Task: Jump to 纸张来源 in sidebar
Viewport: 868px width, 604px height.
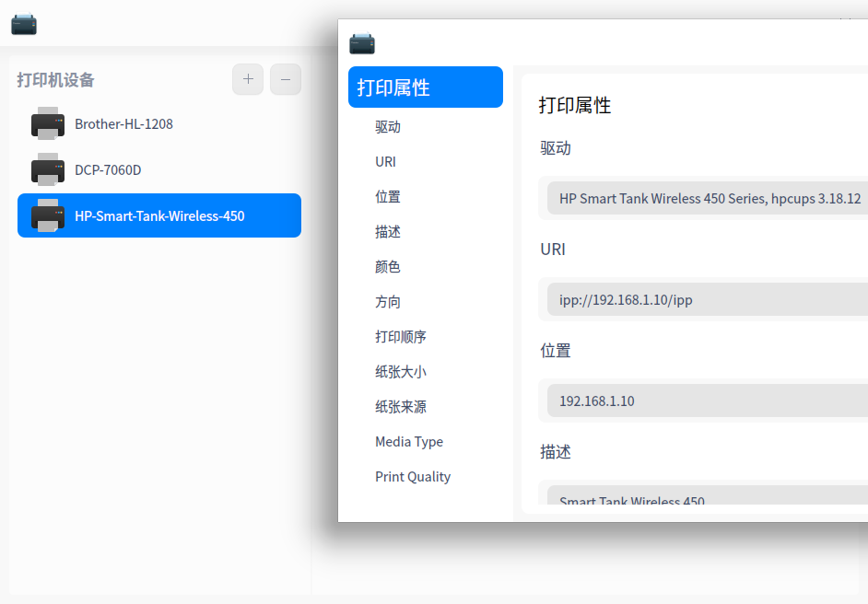Action: tap(401, 407)
